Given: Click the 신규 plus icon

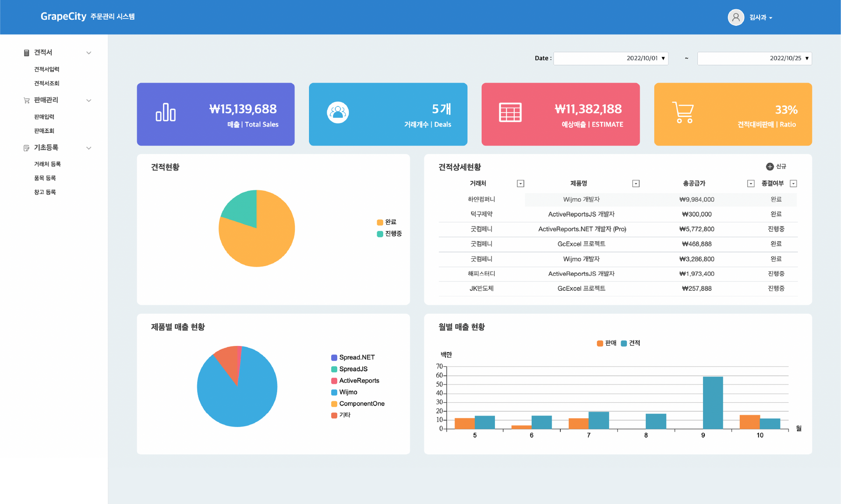Looking at the screenshot, I should click(770, 166).
